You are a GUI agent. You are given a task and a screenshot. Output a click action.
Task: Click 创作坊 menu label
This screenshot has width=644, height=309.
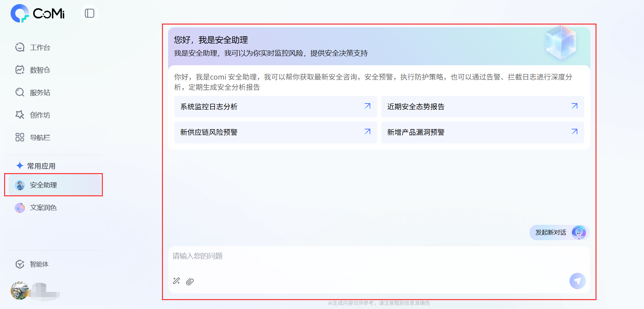tap(40, 115)
